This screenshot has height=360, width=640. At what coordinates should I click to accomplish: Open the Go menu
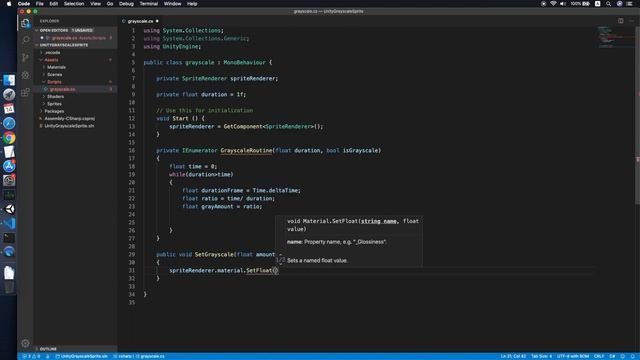coord(110,4)
